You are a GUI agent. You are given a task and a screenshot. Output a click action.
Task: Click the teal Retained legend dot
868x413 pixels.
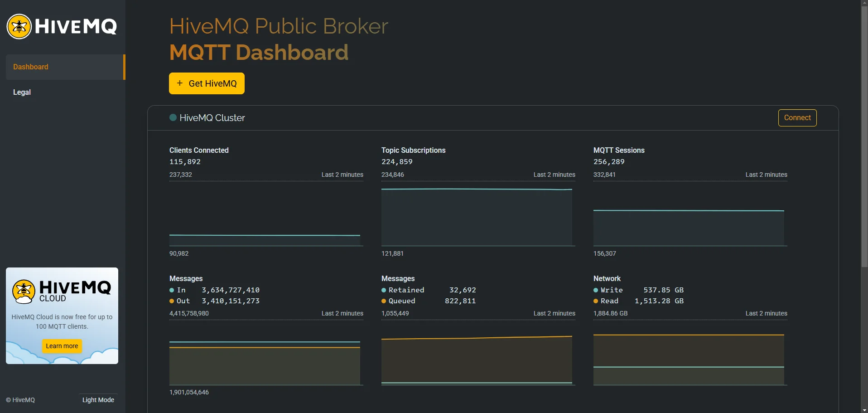pyautogui.click(x=384, y=290)
